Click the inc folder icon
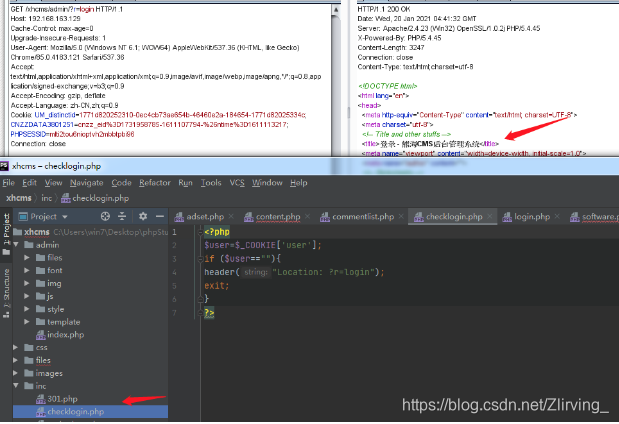Image resolution: width=619 pixels, height=424 pixels. coord(28,386)
